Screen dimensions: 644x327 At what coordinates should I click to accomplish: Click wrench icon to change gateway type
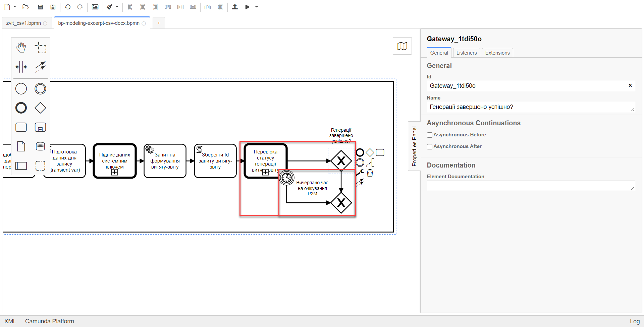pos(360,173)
